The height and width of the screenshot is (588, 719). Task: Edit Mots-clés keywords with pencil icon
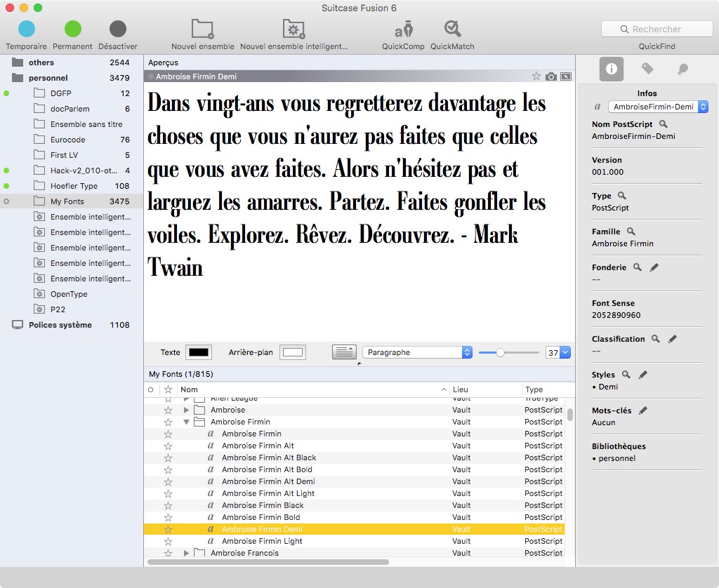pyautogui.click(x=643, y=410)
